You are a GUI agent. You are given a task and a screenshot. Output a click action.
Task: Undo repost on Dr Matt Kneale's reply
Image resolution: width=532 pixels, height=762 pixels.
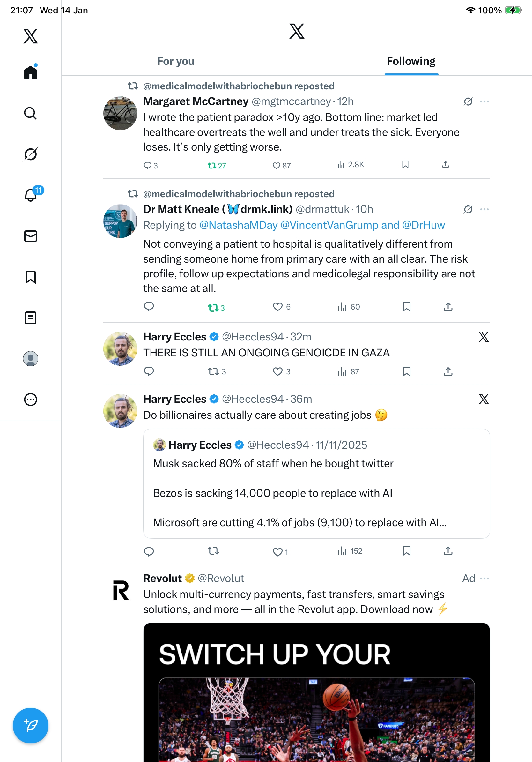pyautogui.click(x=213, y=308)
